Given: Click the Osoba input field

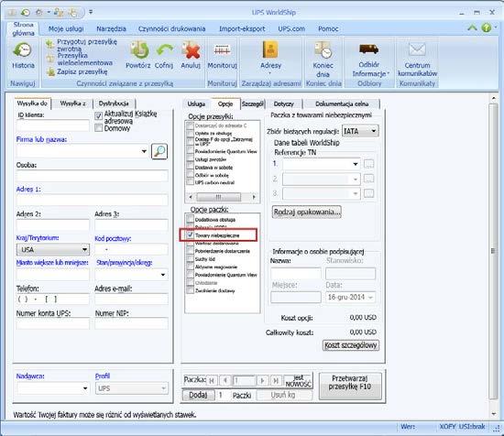Looking at the screenshot, I should pos(92,176).
